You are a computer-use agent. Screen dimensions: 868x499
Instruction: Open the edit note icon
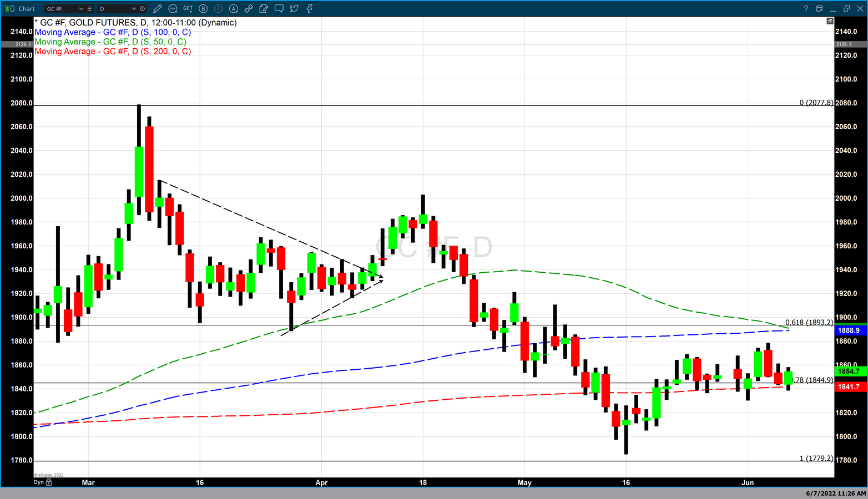click(264, 8)
